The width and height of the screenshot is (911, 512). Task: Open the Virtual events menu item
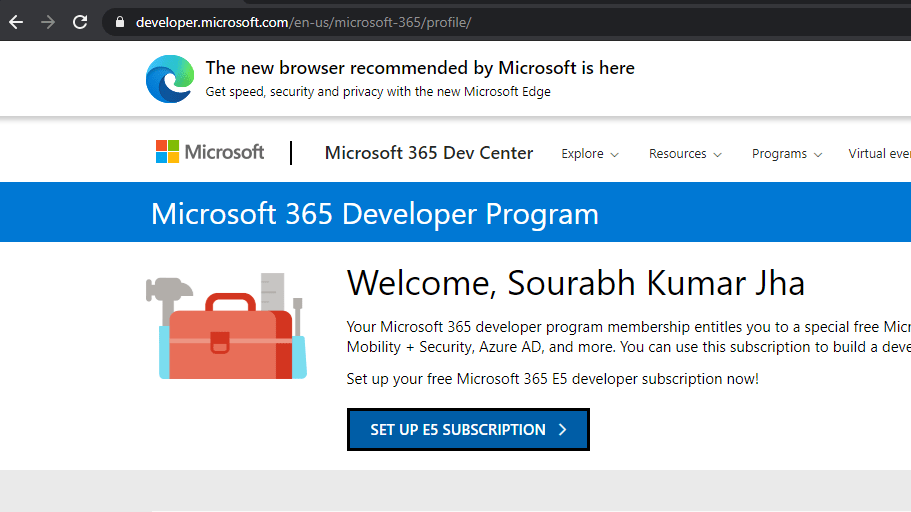pyautogui.click(x=879, y=154)
